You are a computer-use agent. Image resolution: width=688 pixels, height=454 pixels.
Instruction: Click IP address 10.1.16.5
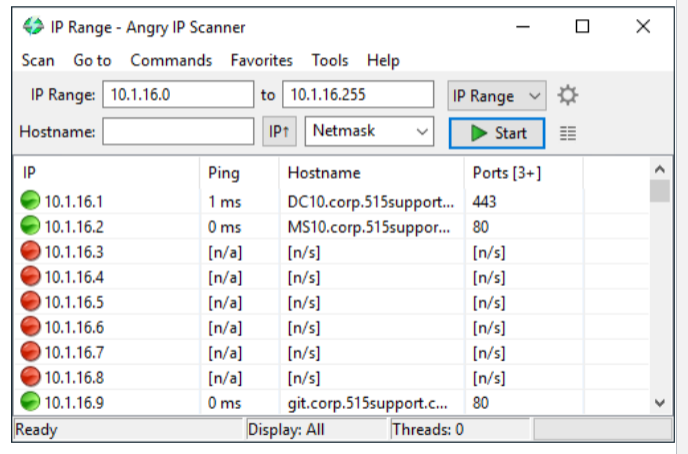[x=74, y=303]
